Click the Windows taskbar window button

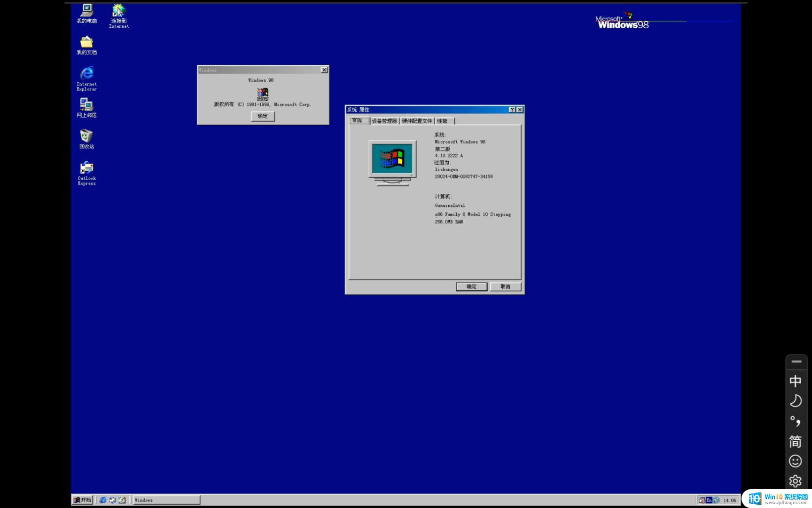pyautogui.click(x=166, y=500)
